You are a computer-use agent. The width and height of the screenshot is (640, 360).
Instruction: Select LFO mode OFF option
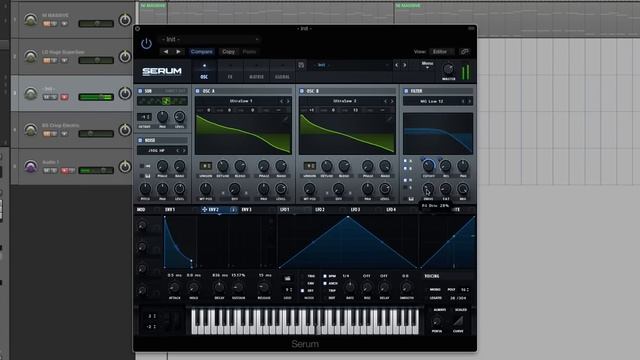point(302,291)
